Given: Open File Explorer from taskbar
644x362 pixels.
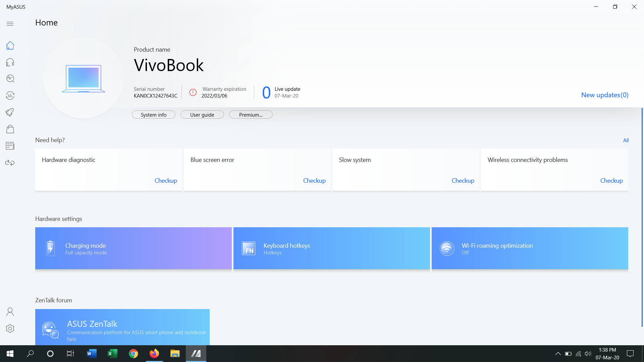Looking at the screenshot, I should pos(175,354).
